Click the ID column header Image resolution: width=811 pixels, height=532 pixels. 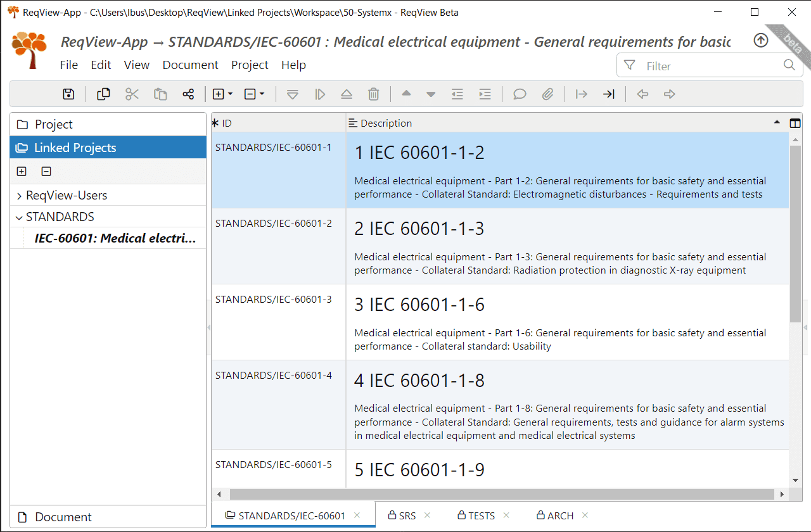(279, 123)
